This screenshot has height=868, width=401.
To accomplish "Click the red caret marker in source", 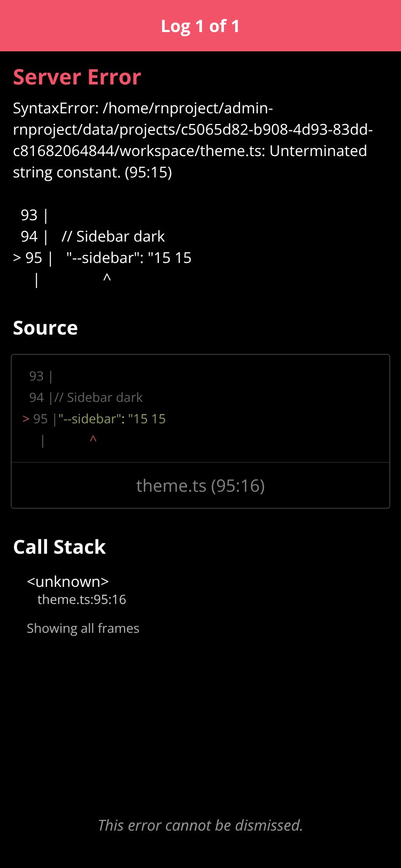I will (x=93, y=440).
